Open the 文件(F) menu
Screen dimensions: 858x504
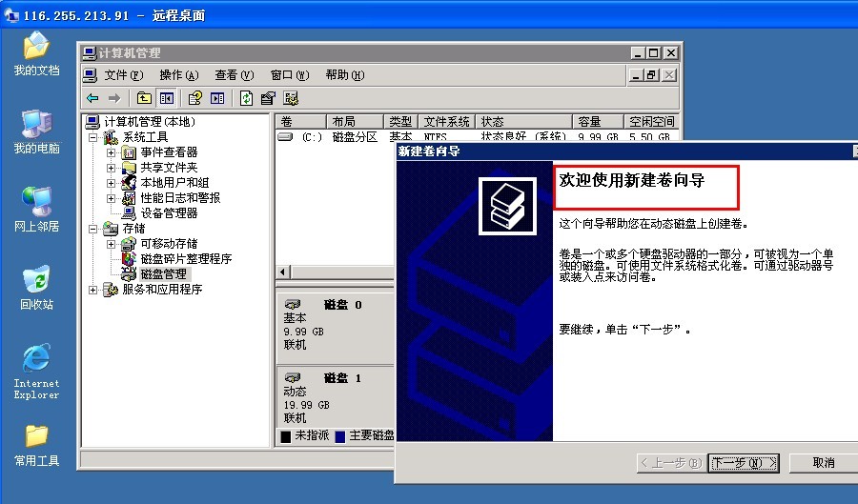123,75
